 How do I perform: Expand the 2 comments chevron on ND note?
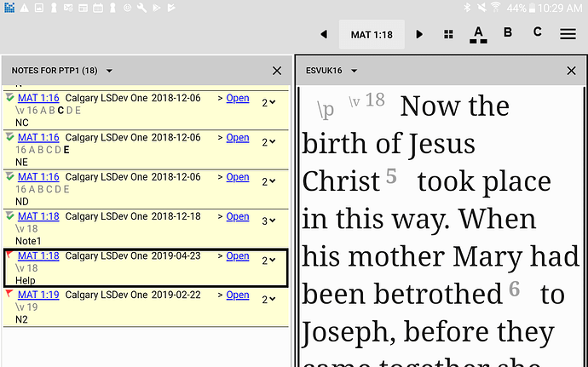click(x=268, y=181)
